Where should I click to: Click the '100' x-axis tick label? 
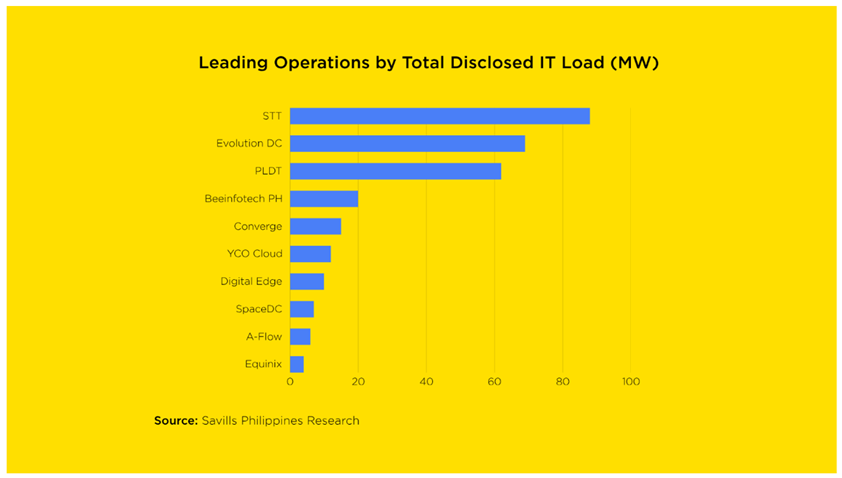[x=631, y=382]
